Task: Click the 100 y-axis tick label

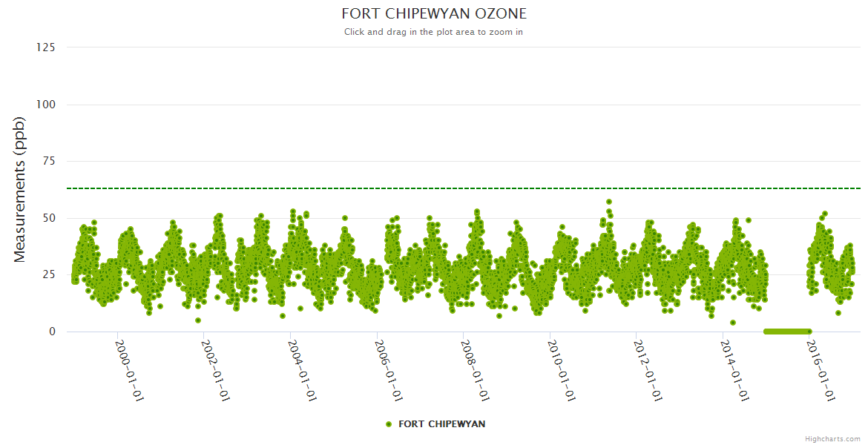Action: coord(45,105)
